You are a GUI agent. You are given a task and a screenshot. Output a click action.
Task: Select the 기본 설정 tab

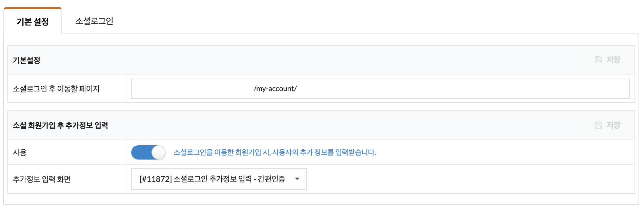(33, 21)
